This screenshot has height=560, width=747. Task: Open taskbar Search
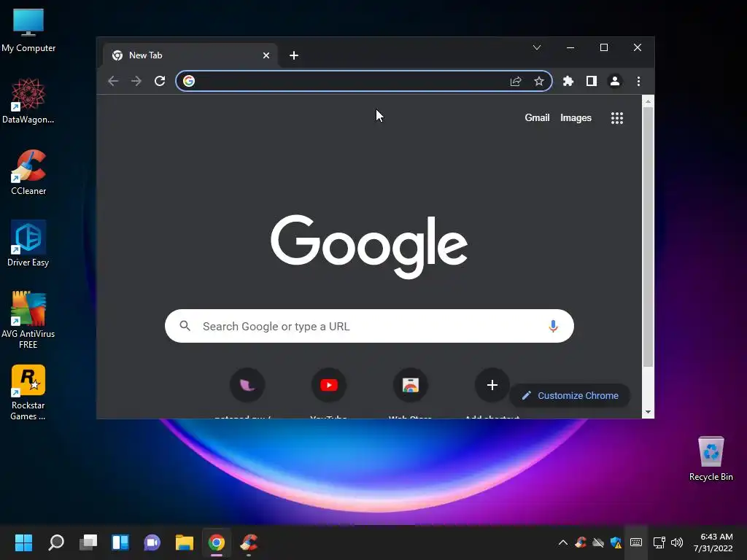55,542
